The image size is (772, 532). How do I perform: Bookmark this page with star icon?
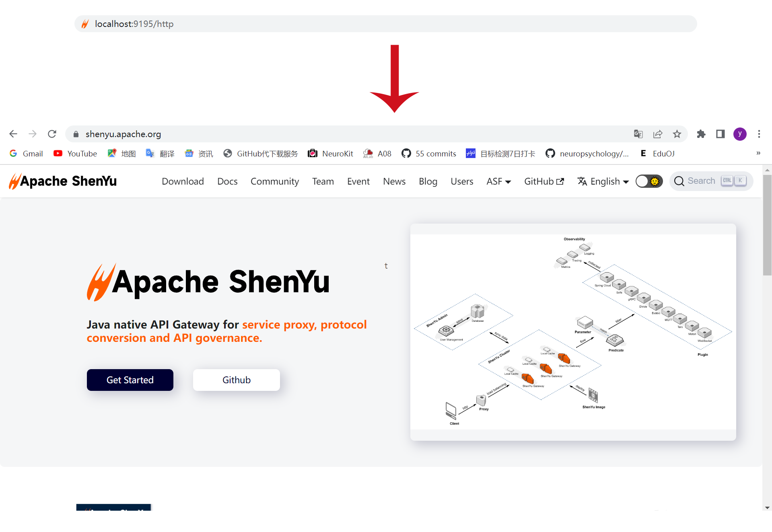click(x=677, y=134)
